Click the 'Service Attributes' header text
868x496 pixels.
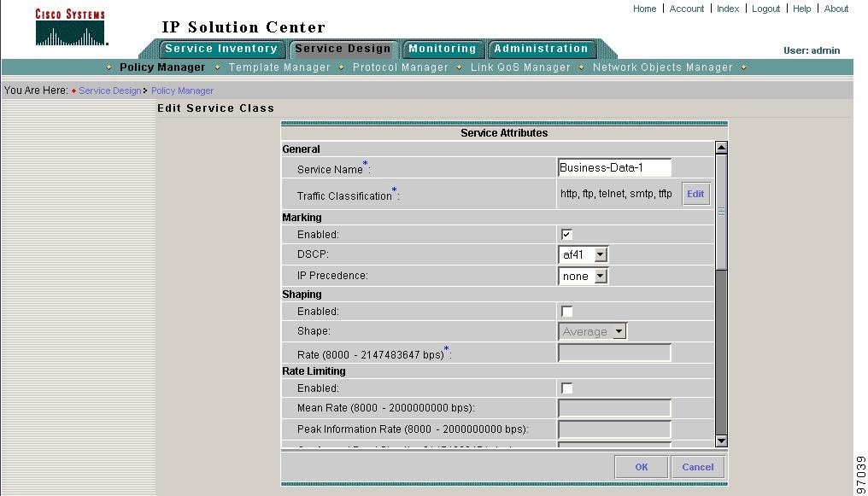[504, 132]
